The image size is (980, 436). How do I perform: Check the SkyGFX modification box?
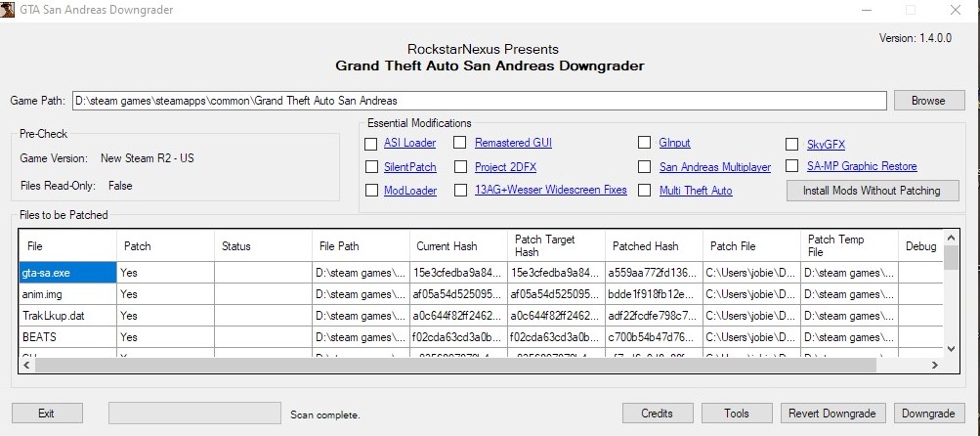pos(792,144)
